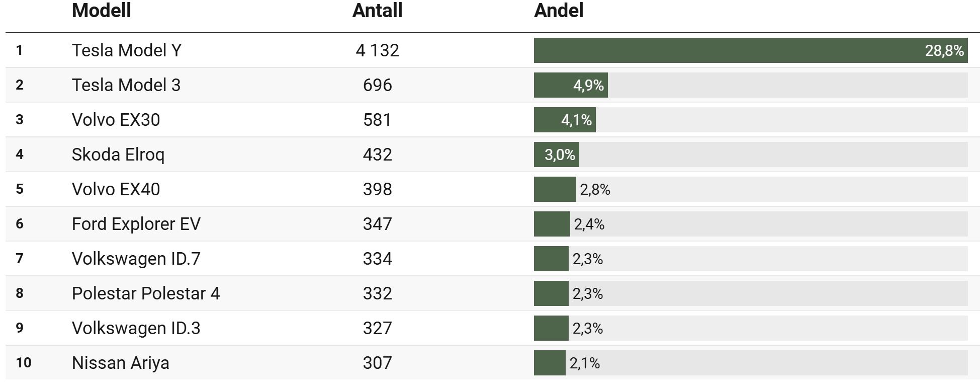The width and height of the screenshot is (980, 387).
Task: Click the Volvo EX40 model name
Action: [116, 189]
